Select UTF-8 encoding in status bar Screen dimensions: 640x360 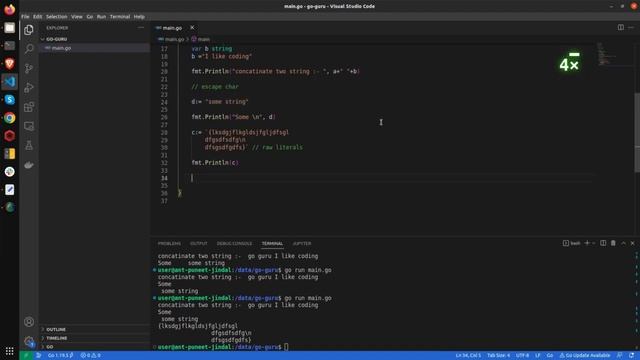click(x=522, y=356)
